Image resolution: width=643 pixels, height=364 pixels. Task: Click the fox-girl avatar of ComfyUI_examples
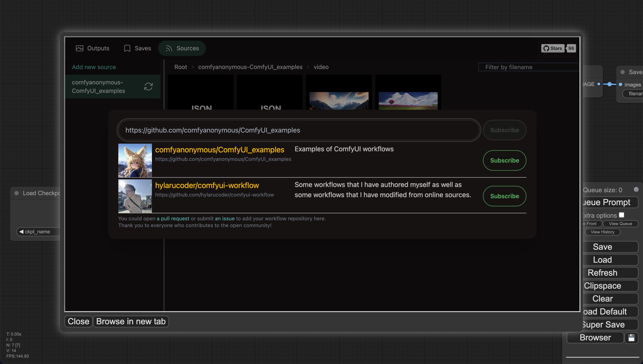tap(135, 160)
